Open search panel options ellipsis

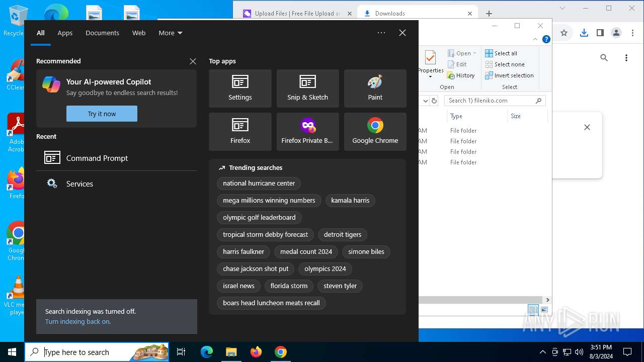(381, 33)
